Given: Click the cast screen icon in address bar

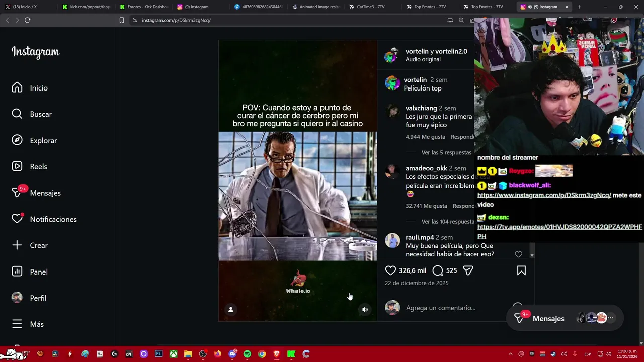Looking at the screenshot, I should (x=450, y=20).
